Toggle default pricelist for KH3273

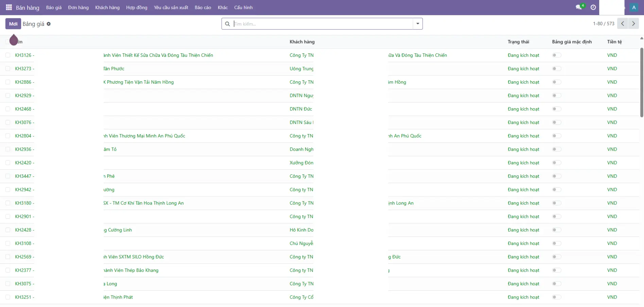[556, 69]
